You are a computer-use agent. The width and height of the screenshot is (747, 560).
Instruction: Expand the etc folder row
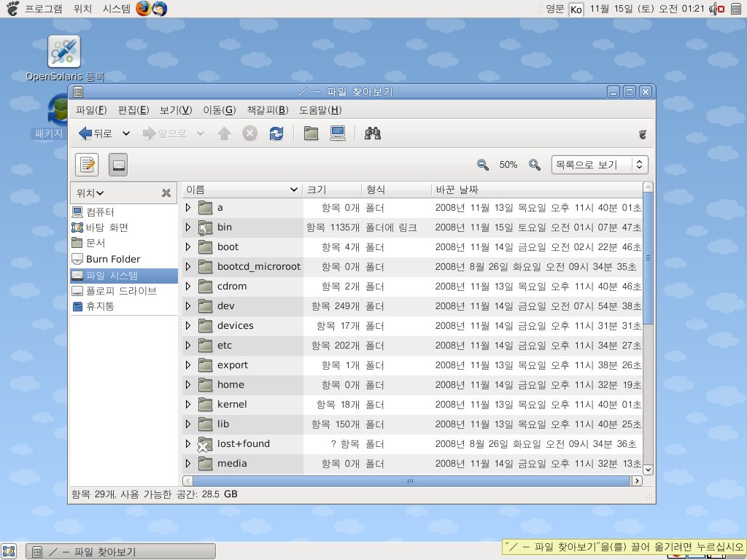(188, 345)
